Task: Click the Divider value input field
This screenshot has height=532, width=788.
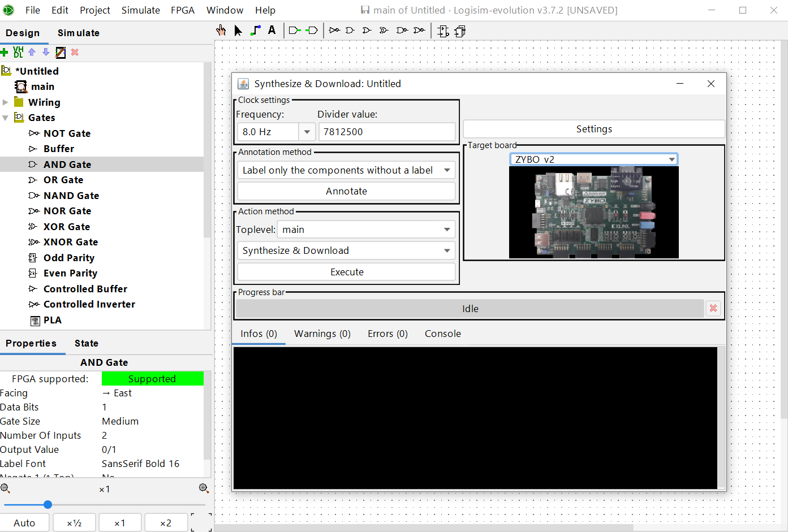Action: point(387,132)
